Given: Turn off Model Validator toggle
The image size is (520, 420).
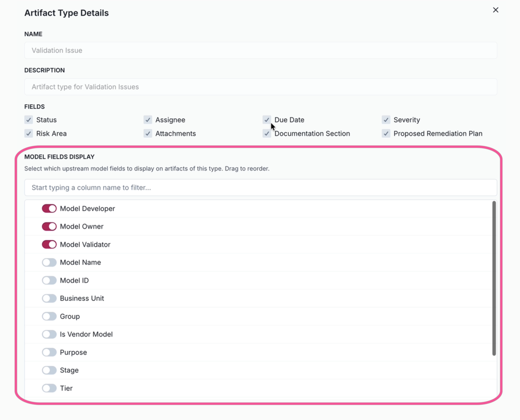Looking at the screenshot, I should [x=49, y=244].
